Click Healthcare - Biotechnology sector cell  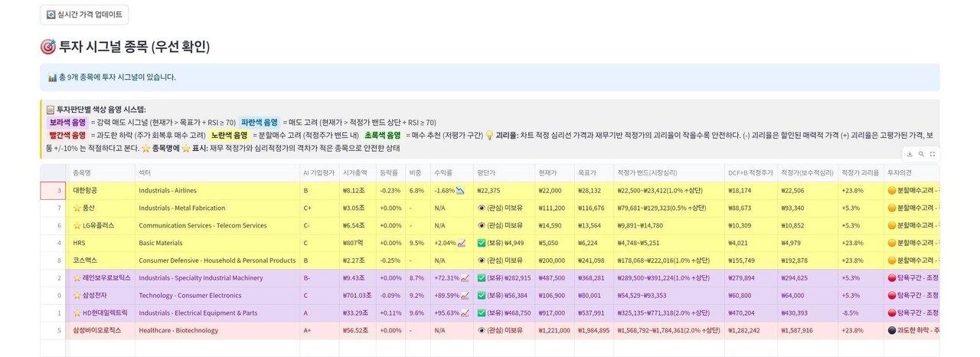tap(217, 330)
